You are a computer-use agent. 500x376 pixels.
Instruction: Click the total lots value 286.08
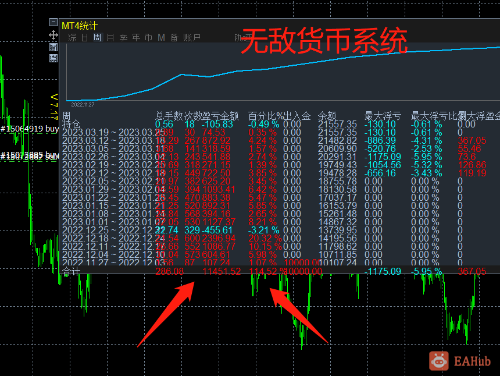169,272
